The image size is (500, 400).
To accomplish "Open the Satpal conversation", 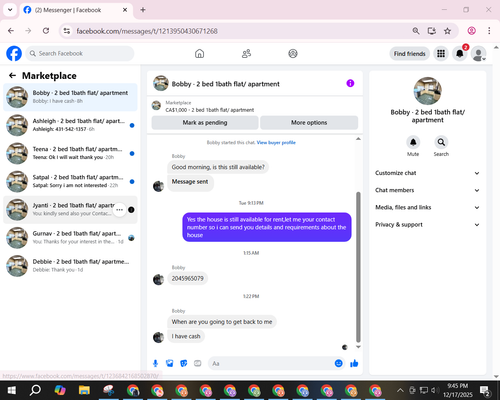I will 70,181.
